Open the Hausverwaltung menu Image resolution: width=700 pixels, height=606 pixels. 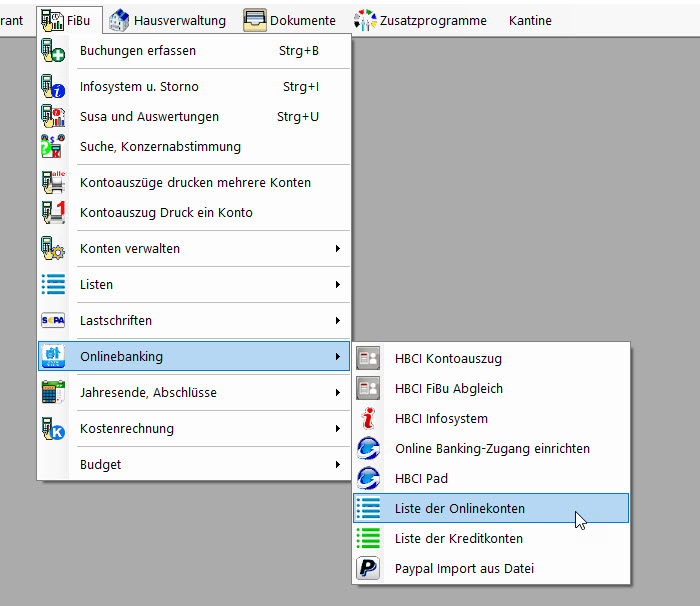168,21
